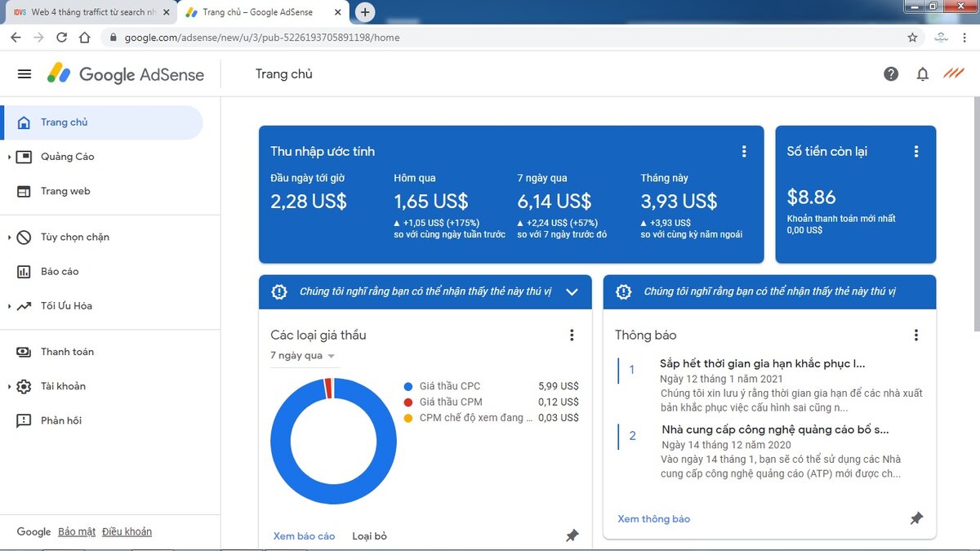Bookmark this page with the star
This screenshot has width=980, height=551.
pos(912,38)
